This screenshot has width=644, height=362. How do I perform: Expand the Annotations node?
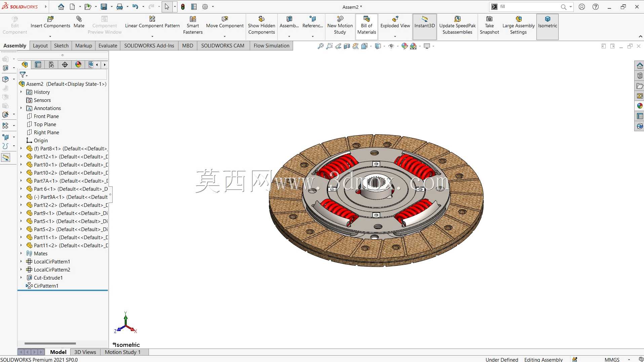pyautogui.click(x=21, y=108)
